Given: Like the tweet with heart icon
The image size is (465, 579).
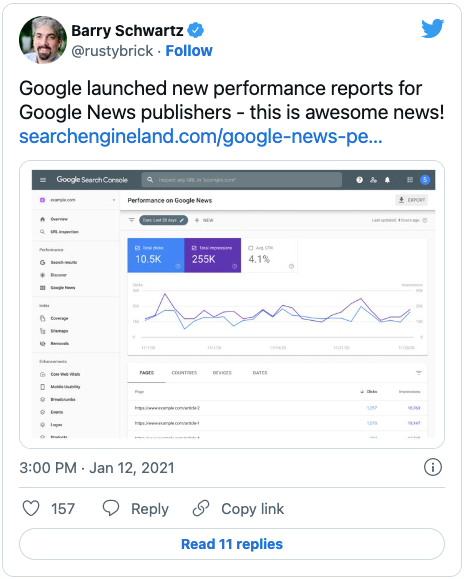Looking at the screenshot, I should pos(31,508).
